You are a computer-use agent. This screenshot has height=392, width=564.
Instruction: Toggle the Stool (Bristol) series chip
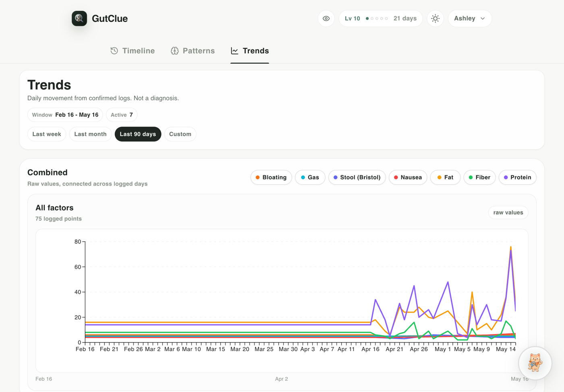click(x=357, y=177)
